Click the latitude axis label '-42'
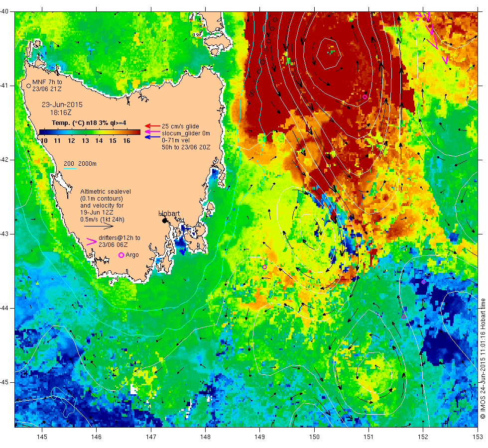This screenshot has height=448, width=488. click(4, 160)
